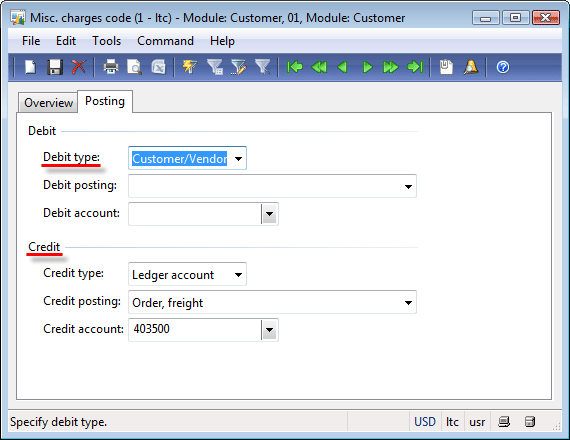Open Print preview toolbar icon
The width and height of the screenshot is (570, 440).
click(135, 67)
